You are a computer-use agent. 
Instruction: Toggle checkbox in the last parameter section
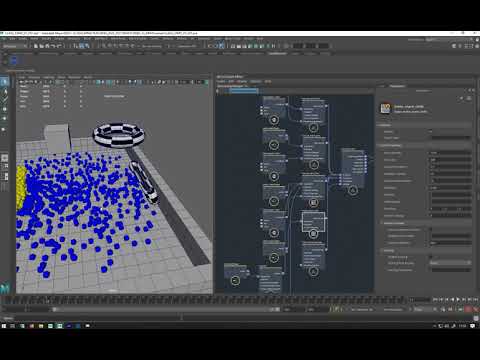pyautogui.click(x=430, y=257)
